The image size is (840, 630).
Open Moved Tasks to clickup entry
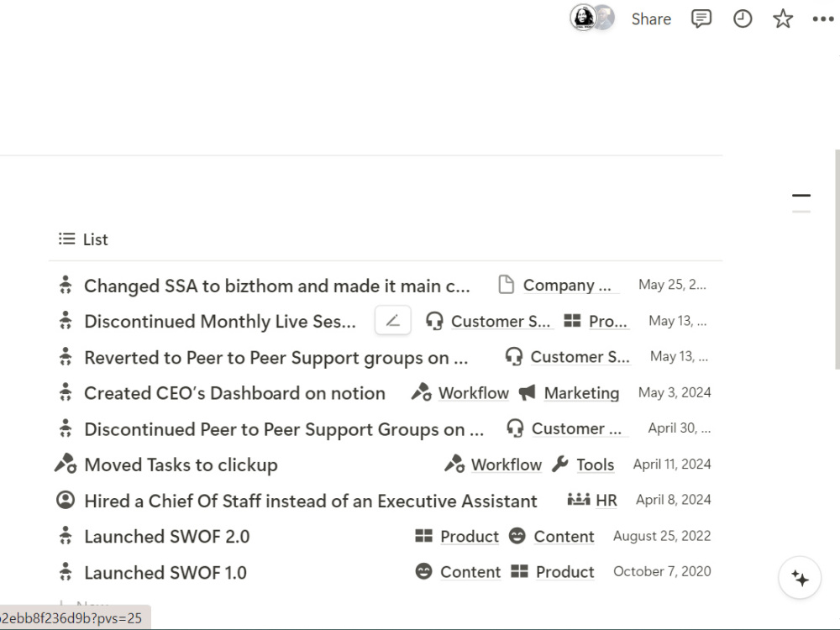[181, 465]
